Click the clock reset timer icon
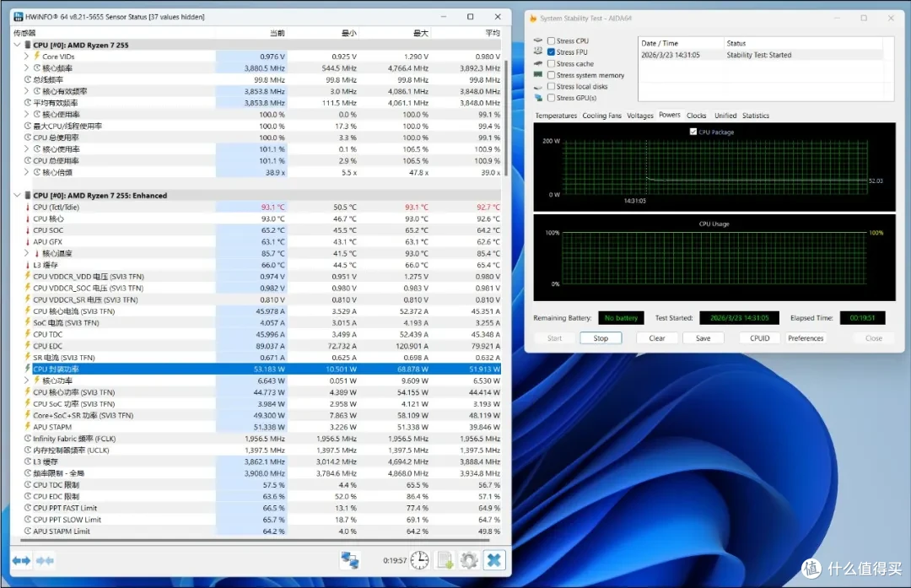 coord(419,560)
